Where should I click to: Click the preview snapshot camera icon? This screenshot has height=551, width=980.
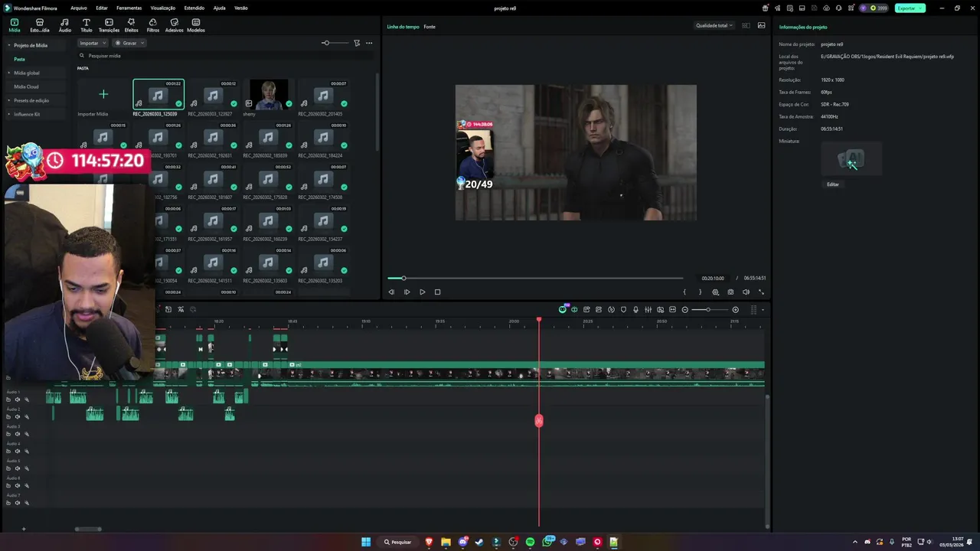(x=730, y=292)
